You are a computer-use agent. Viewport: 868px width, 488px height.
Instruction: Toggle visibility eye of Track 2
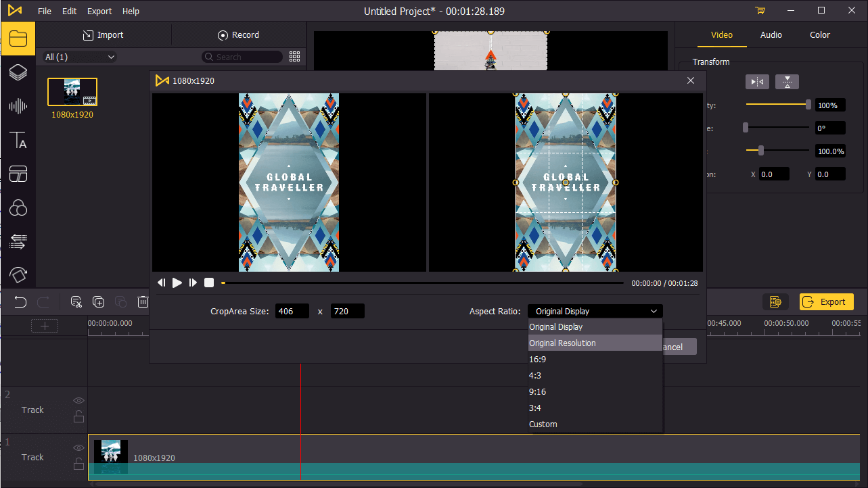(x=79, y=400)
